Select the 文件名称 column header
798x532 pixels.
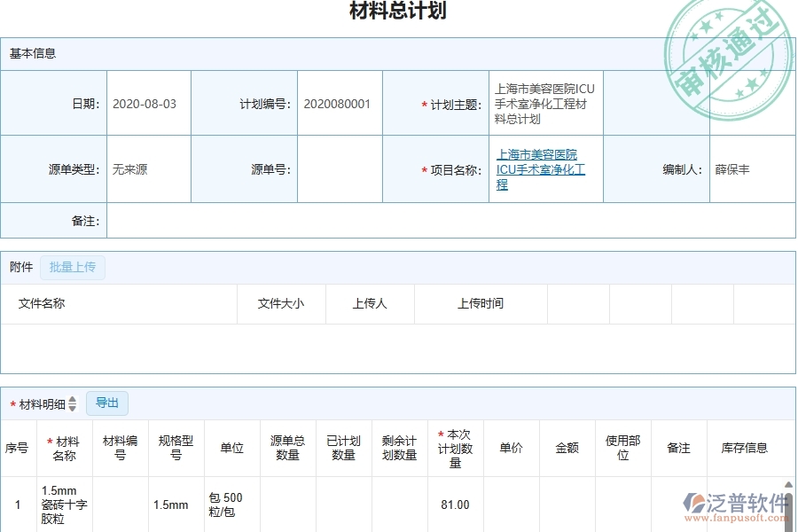pos(39,303)
